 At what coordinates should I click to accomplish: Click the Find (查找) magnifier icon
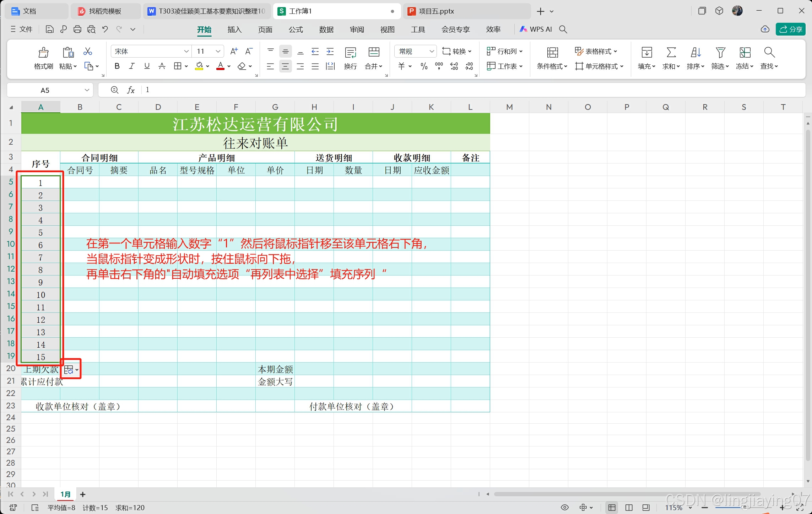pyautogui.click(x=769, y=53)
